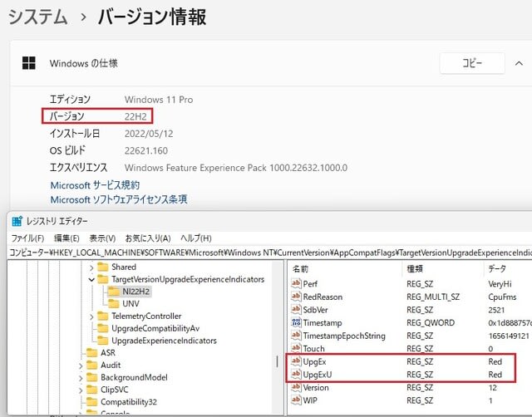The height and width of the screenshot is (417, 532).
Task: Click the WIP string value icon
Action: (296, 400)
